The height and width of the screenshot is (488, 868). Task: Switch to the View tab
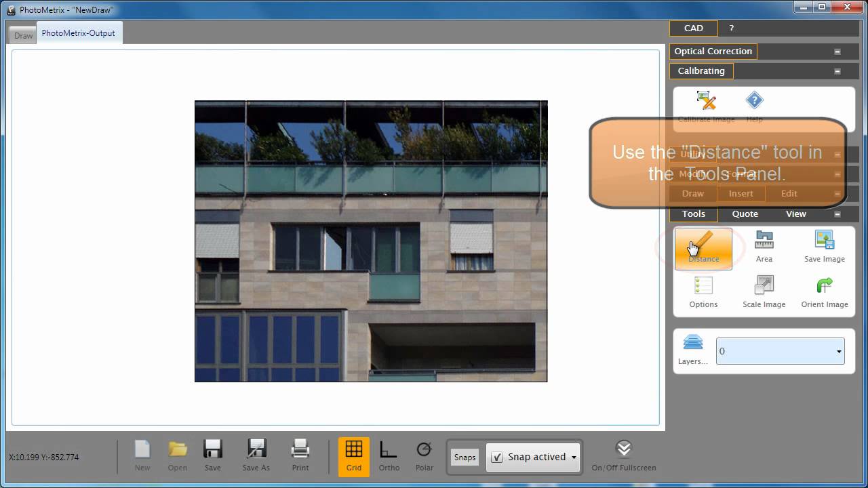[x=796, y=214]
